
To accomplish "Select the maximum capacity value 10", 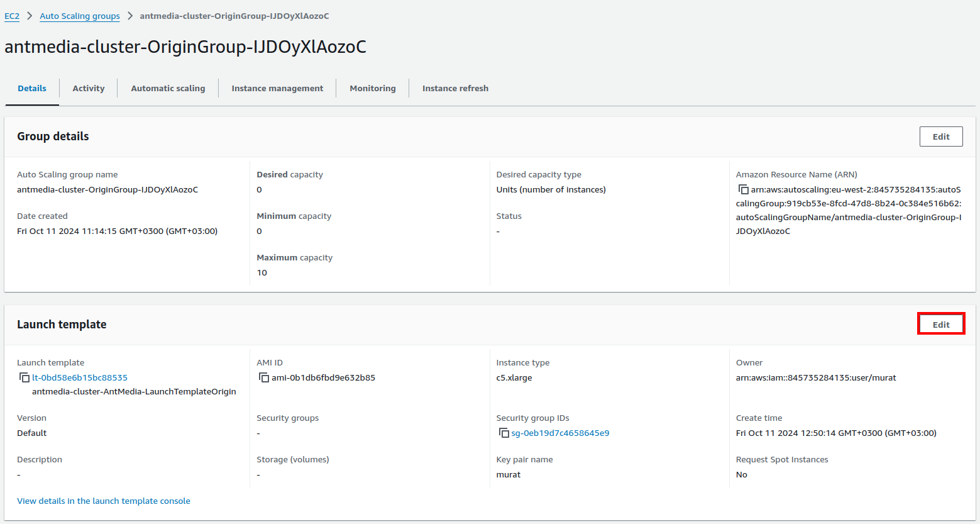I will pyautogui.click(x=262, y=272).
